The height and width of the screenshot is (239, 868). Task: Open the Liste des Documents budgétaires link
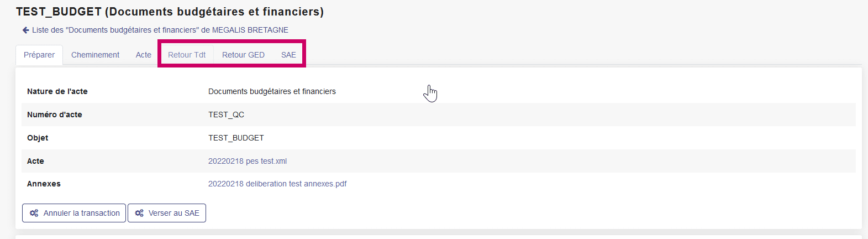tap(160, 30)
